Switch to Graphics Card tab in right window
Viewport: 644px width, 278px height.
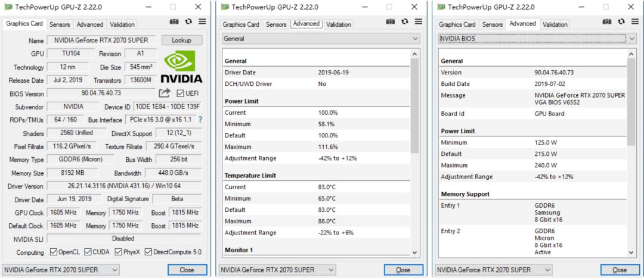[457, 24]
